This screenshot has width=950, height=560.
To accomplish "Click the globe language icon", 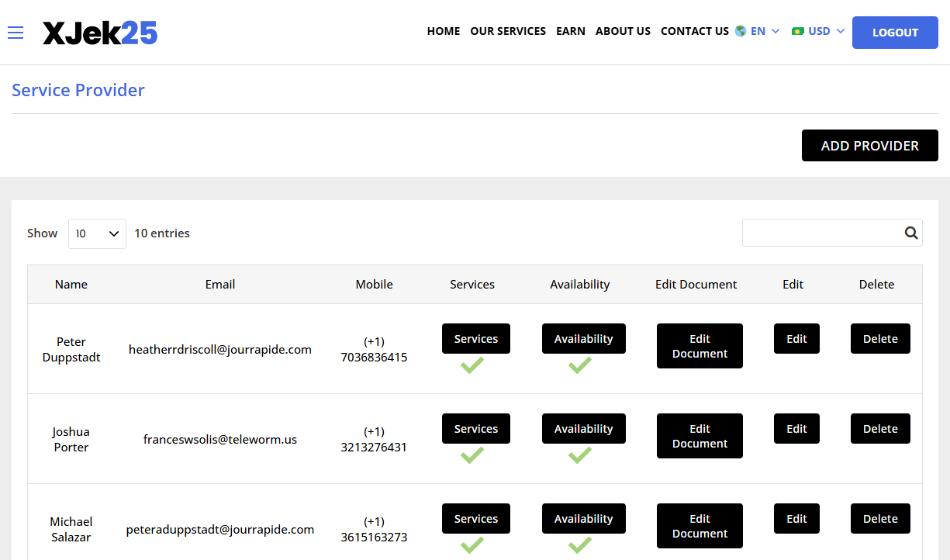I will point(741,32).
